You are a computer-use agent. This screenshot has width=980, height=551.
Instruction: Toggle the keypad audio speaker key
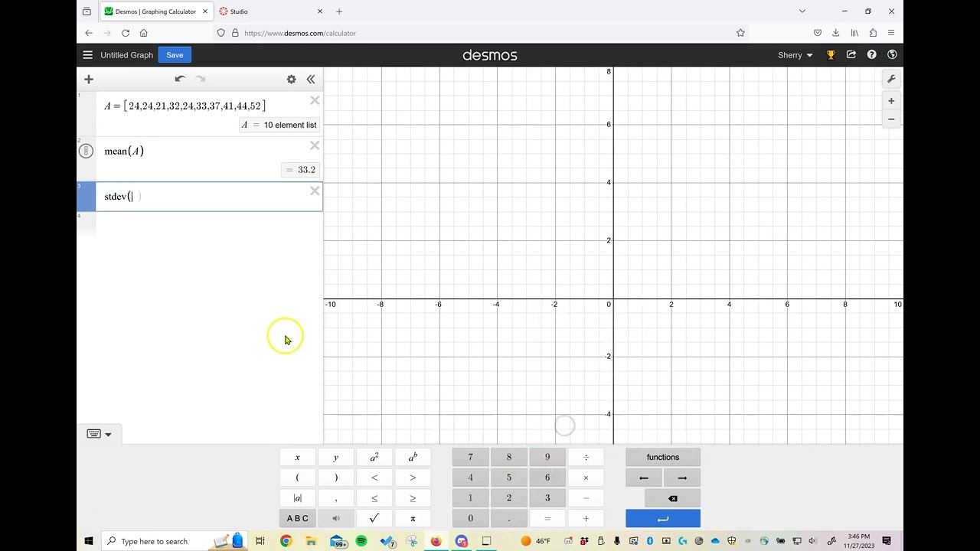click(x=335, y=518)
